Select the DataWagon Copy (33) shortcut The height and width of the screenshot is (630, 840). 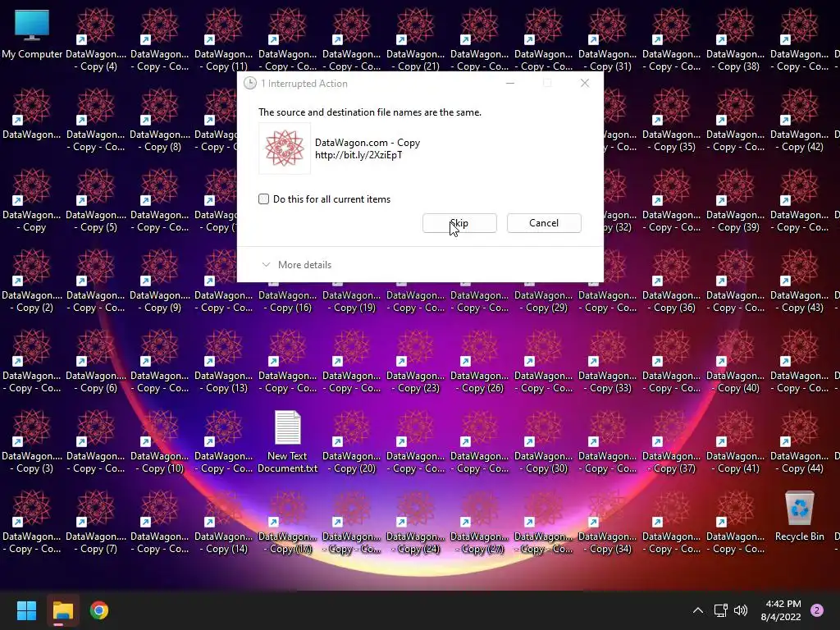click(608, 362)
